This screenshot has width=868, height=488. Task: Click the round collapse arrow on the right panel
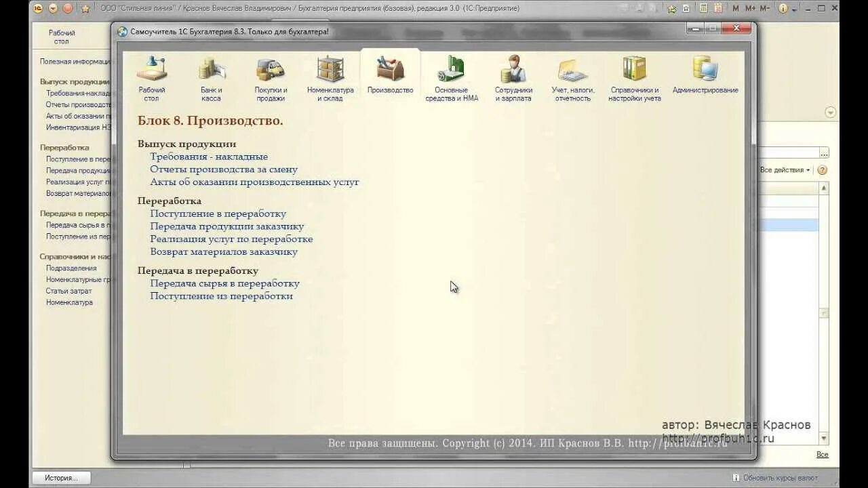(x=830, y=113)
